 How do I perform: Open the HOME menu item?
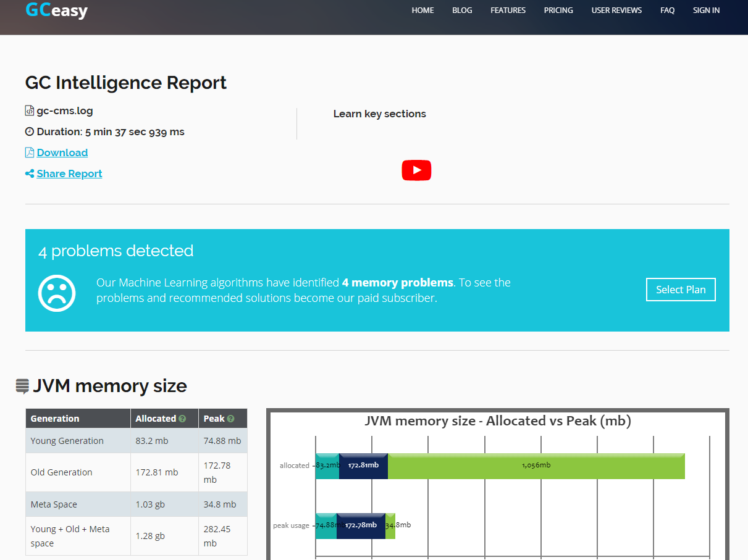[x=422, y=10]
